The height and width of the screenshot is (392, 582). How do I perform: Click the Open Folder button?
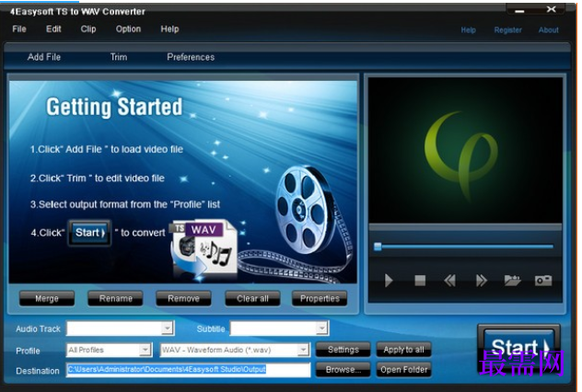(x=404, y=370)
